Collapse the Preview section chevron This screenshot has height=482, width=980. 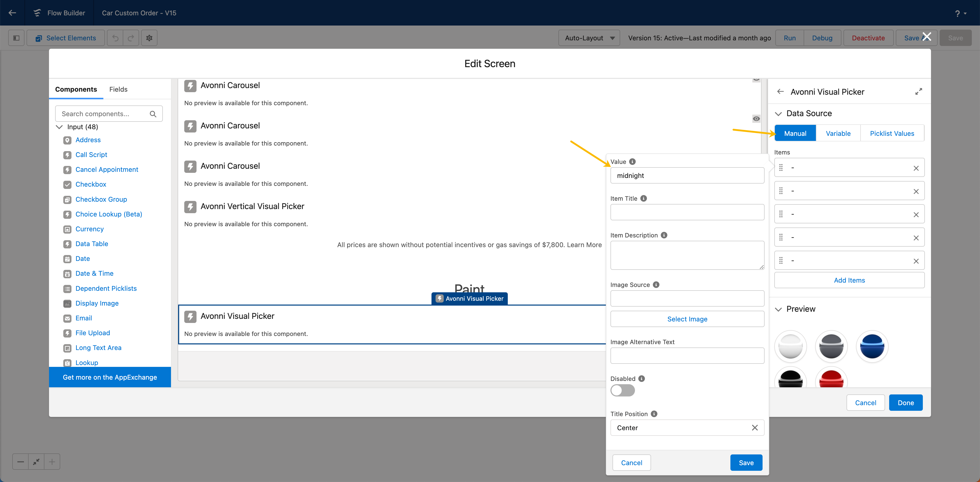pyautogui.click(x=778, y=309)
